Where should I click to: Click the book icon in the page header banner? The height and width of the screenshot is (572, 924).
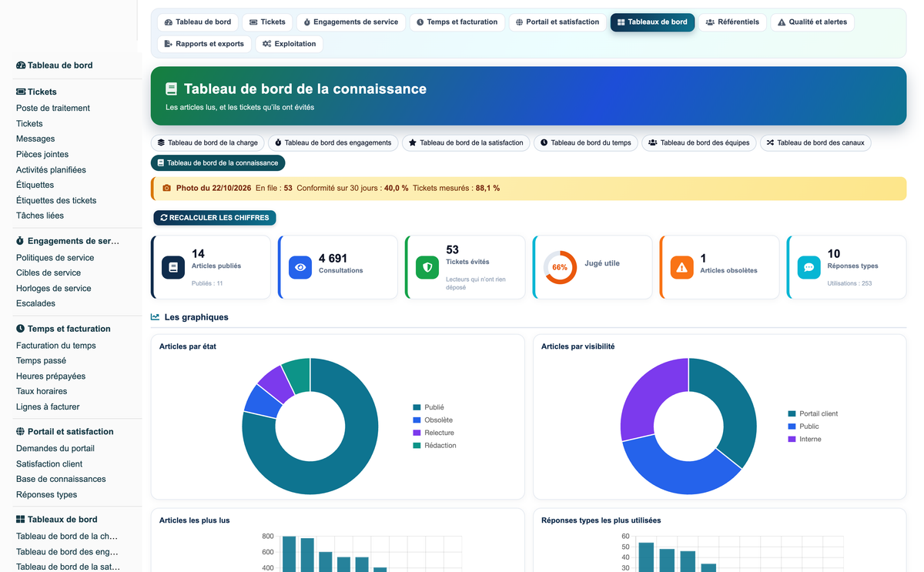(171, 89)
